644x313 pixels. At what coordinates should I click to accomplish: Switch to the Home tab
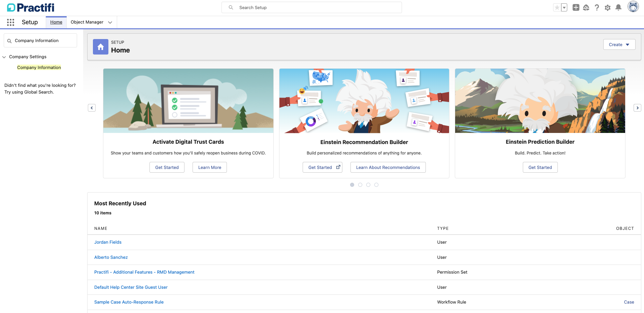coord(56,22)
